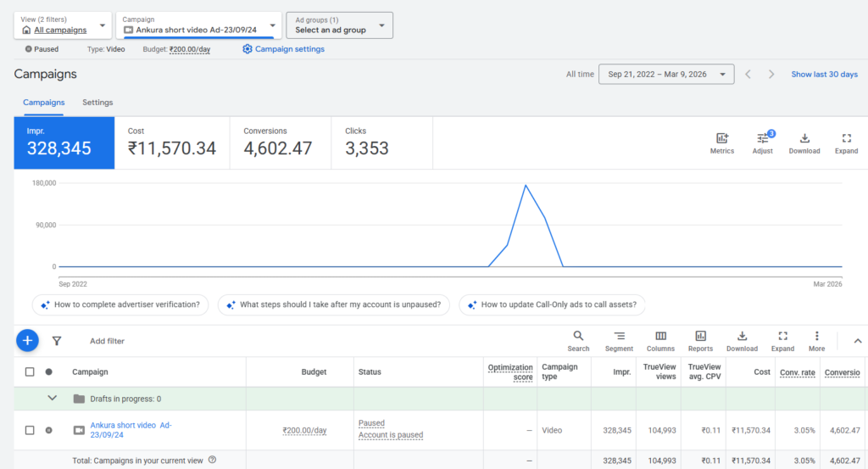Open the date range dropdown
The image size is (868, 469).
tap(665, 75)
